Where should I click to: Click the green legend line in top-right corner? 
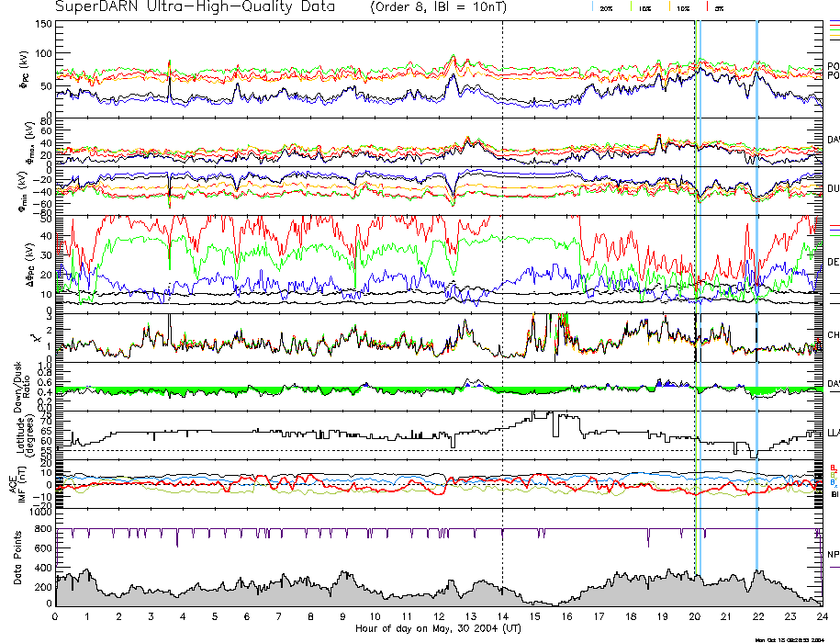click(x=834, y=33)
